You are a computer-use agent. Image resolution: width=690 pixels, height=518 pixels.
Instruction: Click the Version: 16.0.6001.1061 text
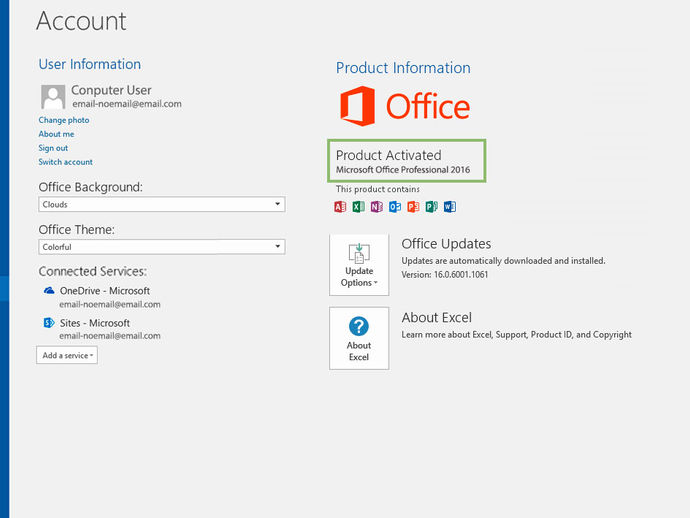444,275
